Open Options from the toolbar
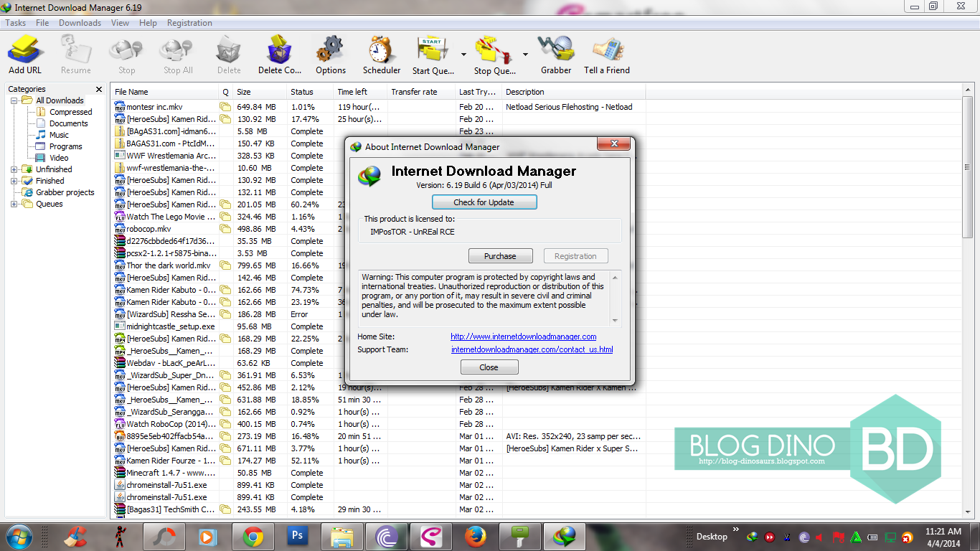 [x=331, y=55]
